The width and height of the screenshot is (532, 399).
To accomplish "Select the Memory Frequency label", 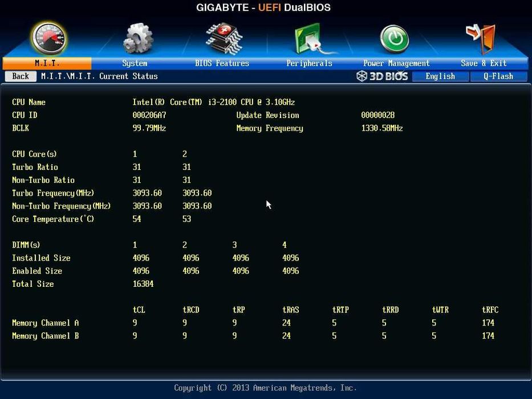I will click(270, 128).
